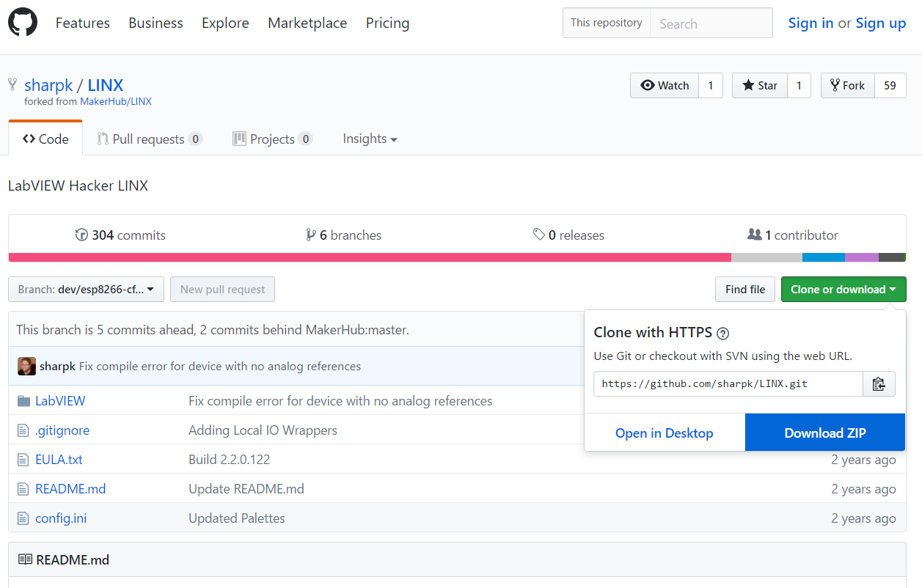Image resolution: width=922 pixels, height=588 pixels.
Task: Click the file icon beside config.ini
Action: coord(23,518)
